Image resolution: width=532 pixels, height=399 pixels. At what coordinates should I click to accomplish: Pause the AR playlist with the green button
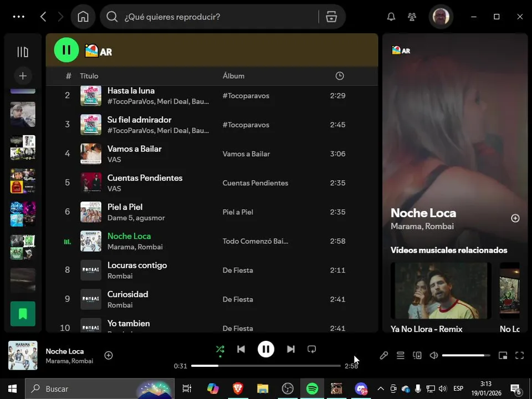66,50
